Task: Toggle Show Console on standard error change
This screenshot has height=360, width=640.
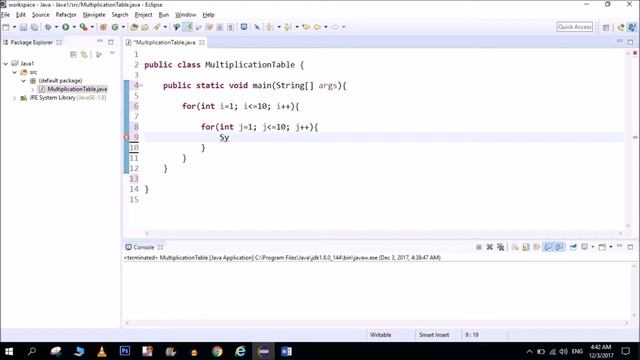Action: [559, 247]
